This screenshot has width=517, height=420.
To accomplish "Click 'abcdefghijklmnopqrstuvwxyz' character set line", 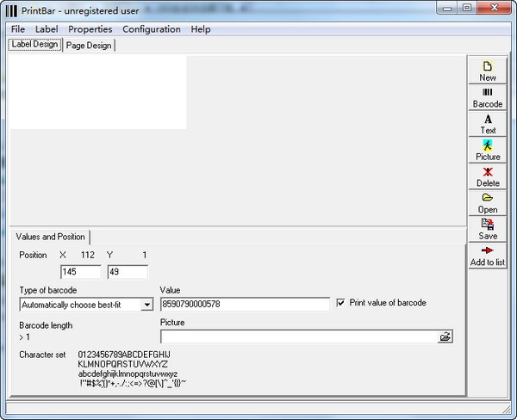I will pos(128,374).
